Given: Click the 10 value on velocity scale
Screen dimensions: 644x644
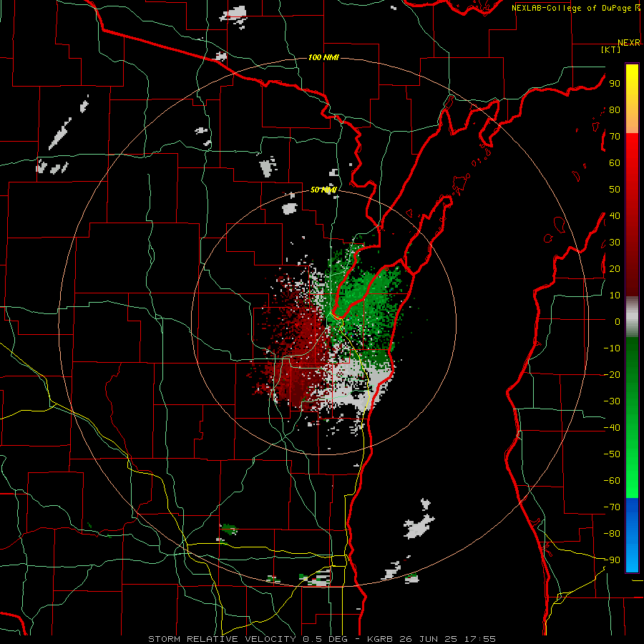Looking at the screenshot, I should tap(615, 296).
